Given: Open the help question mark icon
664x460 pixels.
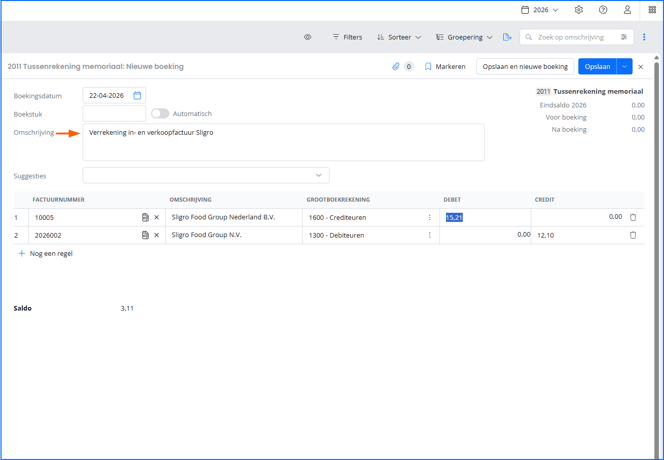Looking at the screenshot, I should point(603,10).
